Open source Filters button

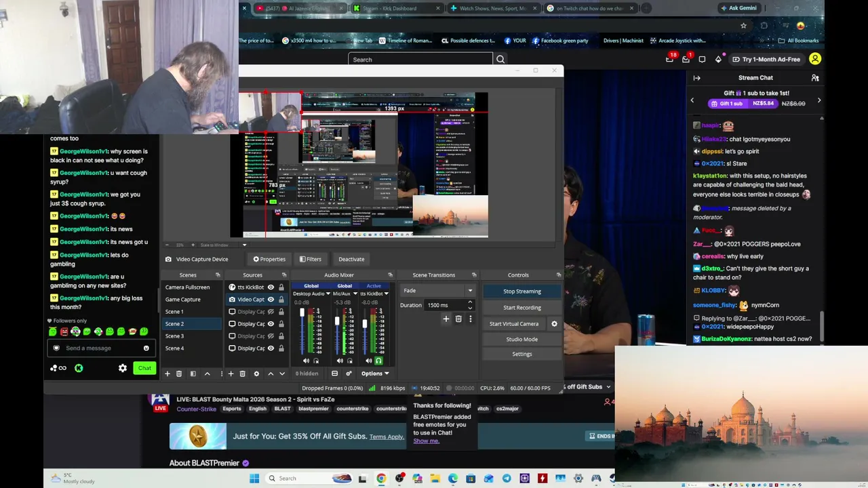pyautogui.click(x=311, y=259)
